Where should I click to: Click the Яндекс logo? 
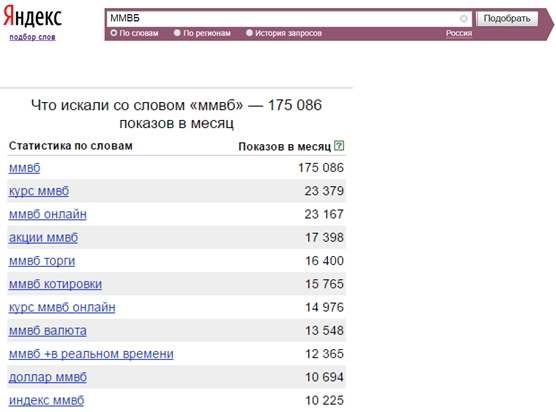[32, 16]
